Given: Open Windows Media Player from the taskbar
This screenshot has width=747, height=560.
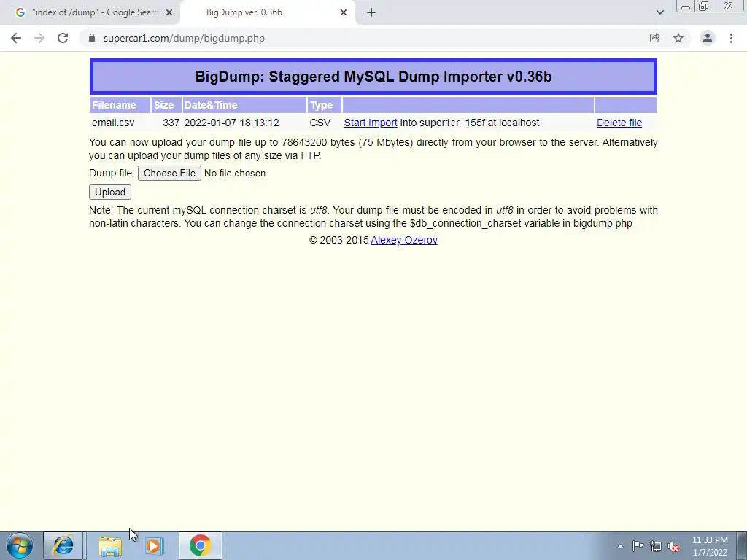Looking at the screenshot, I should 154,545.
